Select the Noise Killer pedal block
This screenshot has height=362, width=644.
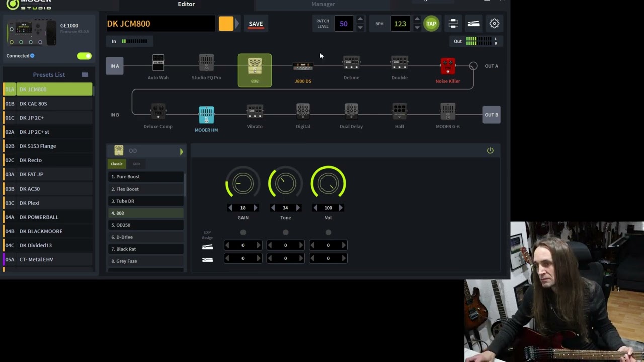448,67
